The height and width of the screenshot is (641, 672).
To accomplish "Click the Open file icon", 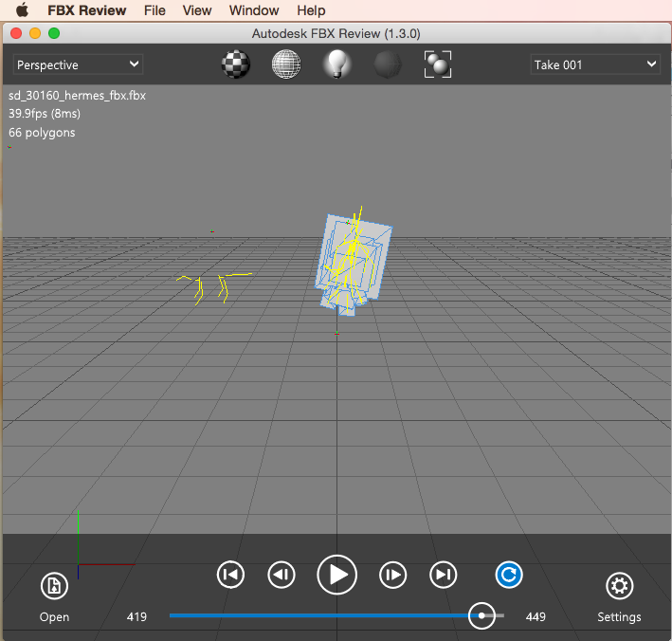I will pos(54,587).
